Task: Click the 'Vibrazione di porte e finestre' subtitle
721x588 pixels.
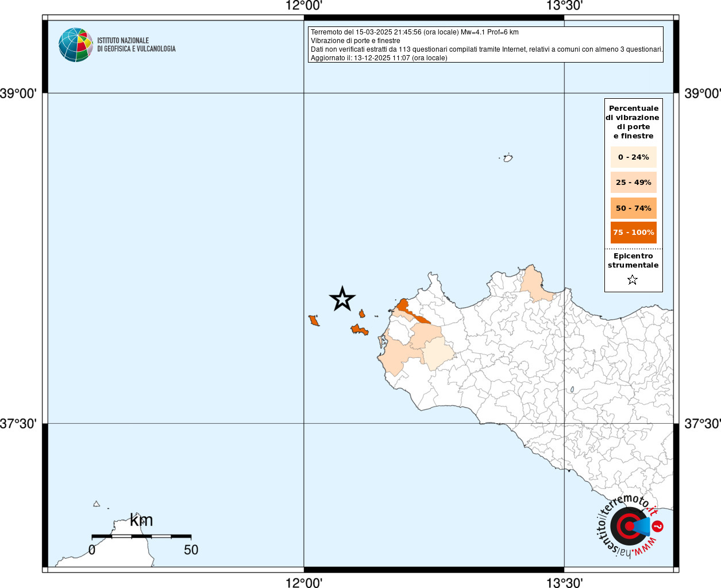Action: tap(355, 41)
